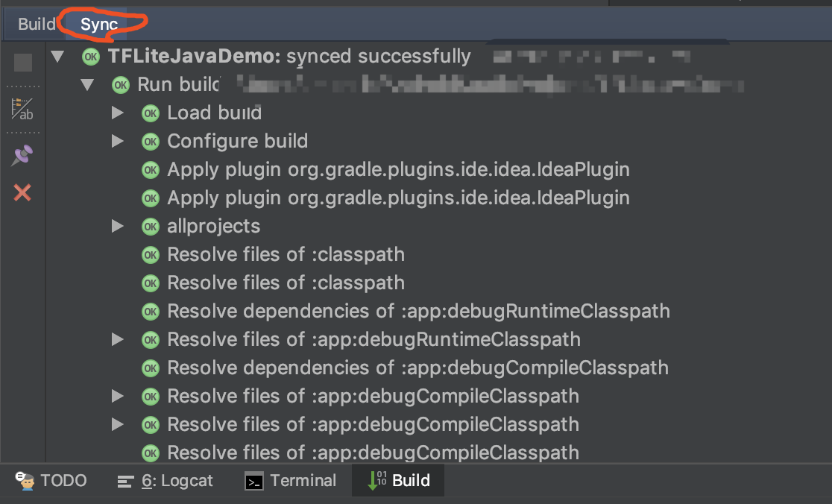The image size is (832, 504).
Task: Select the Stop build icon
Action: point(23,63)
